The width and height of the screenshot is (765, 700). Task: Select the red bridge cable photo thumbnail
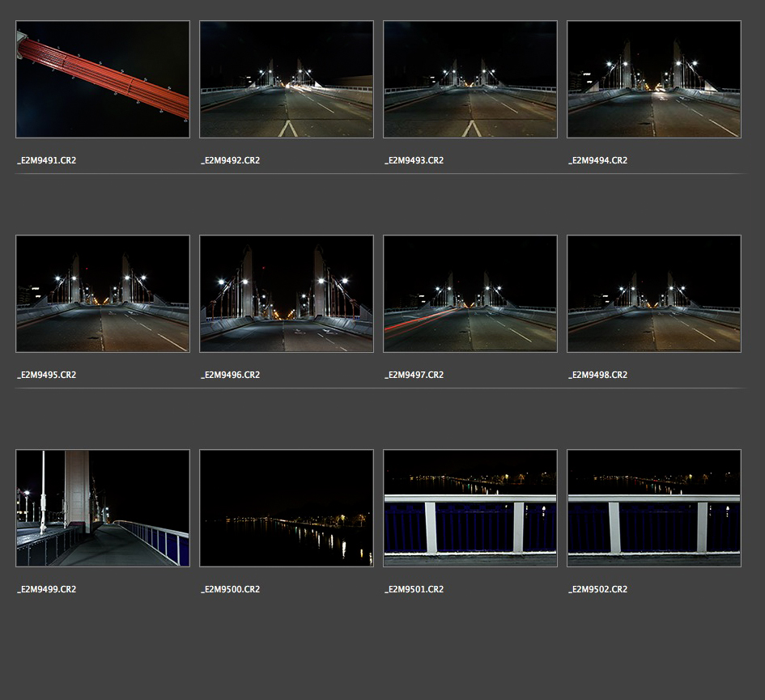pos(103,79)
